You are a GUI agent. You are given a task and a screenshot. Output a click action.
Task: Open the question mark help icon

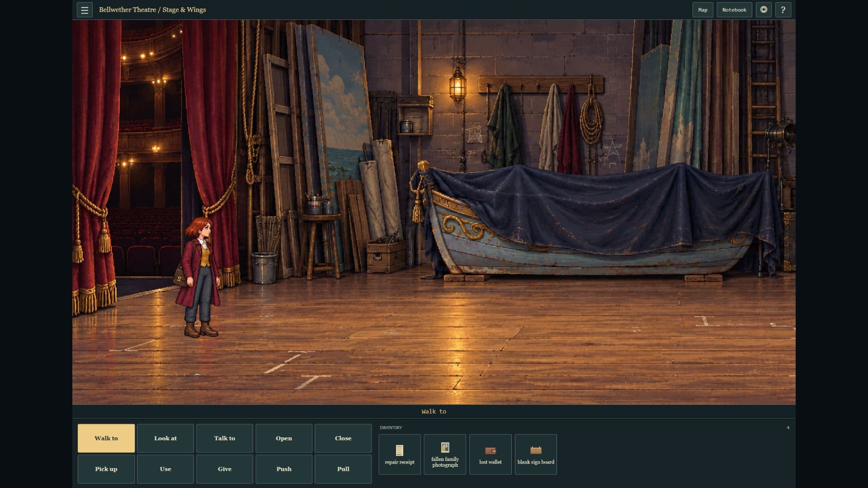click(x=783, y=10)
